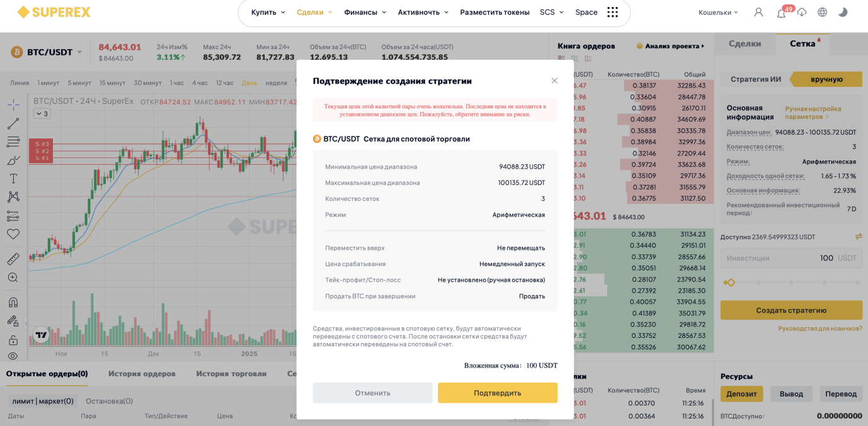The image size is (868, 426).
Task: Expand the Финансы menu
Action: point(365,12)
